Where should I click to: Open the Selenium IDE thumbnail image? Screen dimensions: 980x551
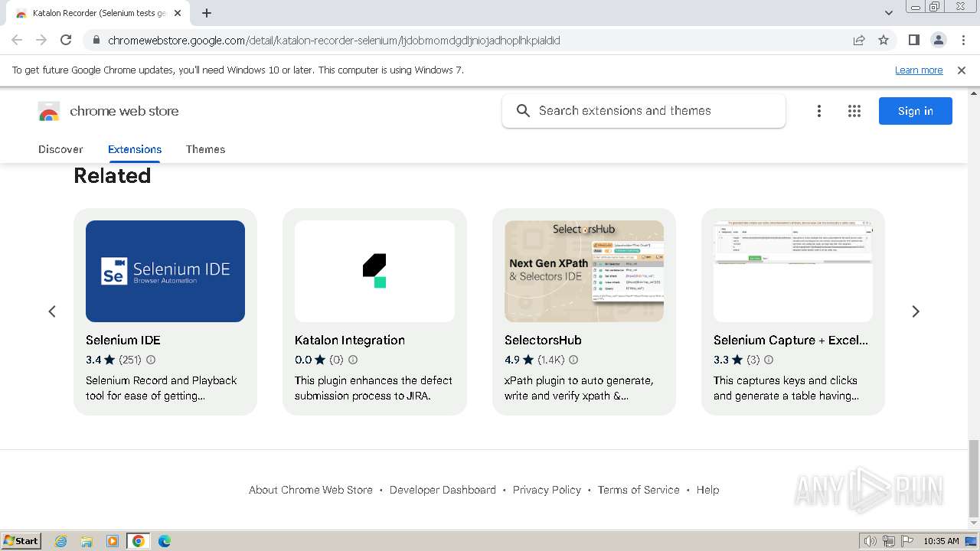165,271
